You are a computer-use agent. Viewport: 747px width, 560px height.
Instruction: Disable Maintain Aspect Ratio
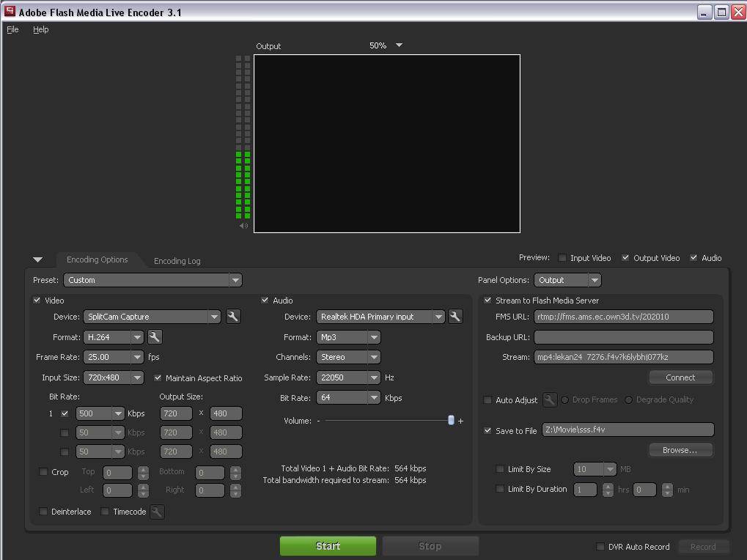158,377
